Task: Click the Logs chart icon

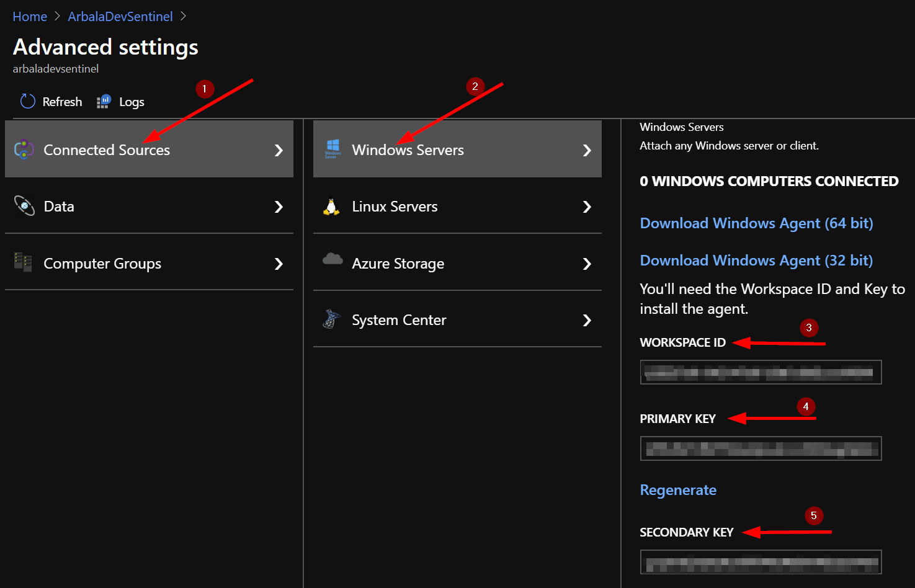Action: 104,101
